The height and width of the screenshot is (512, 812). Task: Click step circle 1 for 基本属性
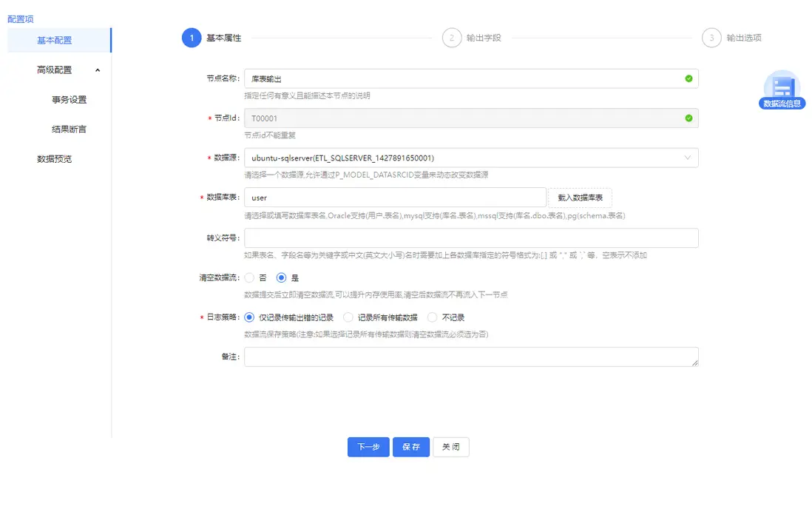point(190,37)
